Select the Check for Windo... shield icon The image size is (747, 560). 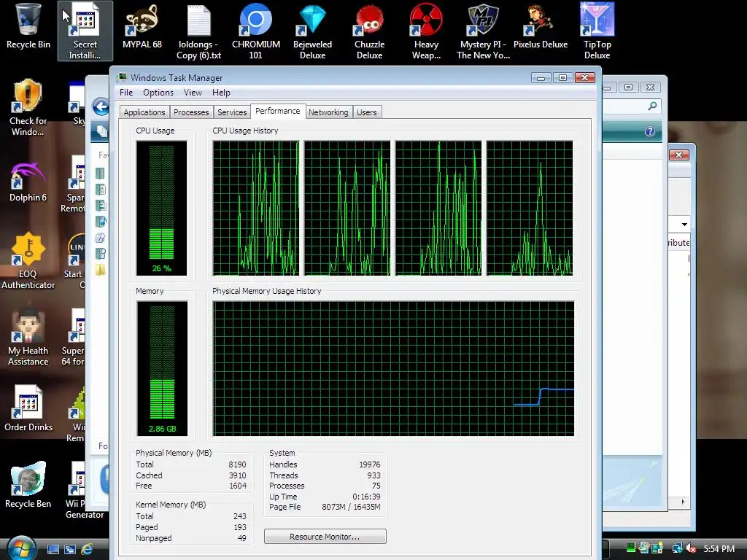point(28,108)
